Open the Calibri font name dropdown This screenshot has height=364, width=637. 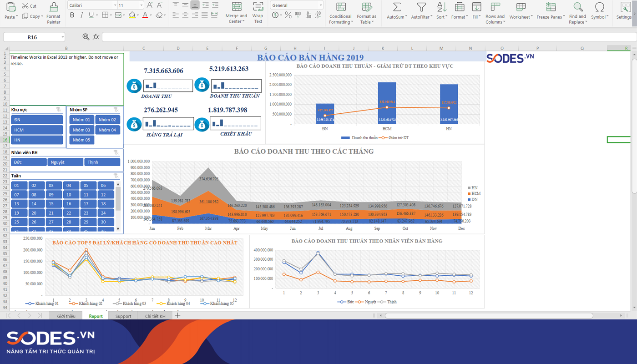coord(115,5)
